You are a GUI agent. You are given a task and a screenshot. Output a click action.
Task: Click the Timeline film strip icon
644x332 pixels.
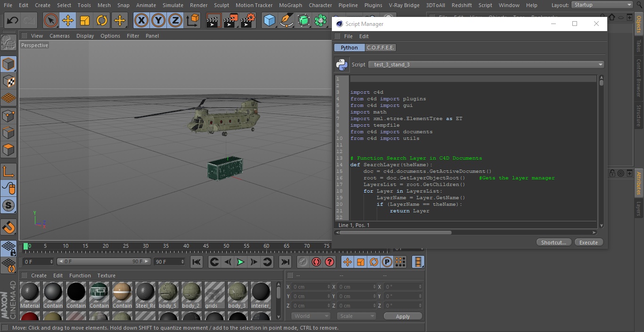(x=418, y=262)
